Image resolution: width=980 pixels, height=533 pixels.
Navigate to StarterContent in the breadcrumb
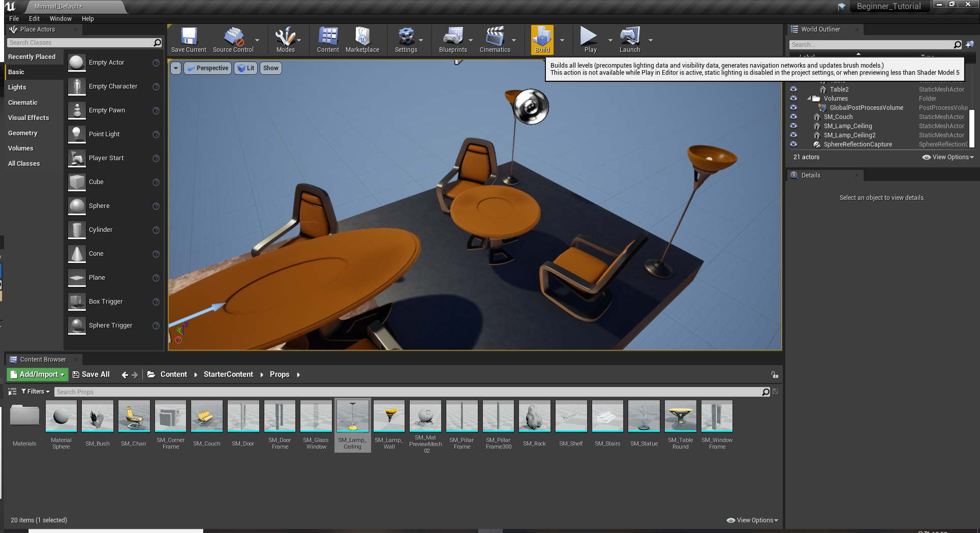point(228,375)
